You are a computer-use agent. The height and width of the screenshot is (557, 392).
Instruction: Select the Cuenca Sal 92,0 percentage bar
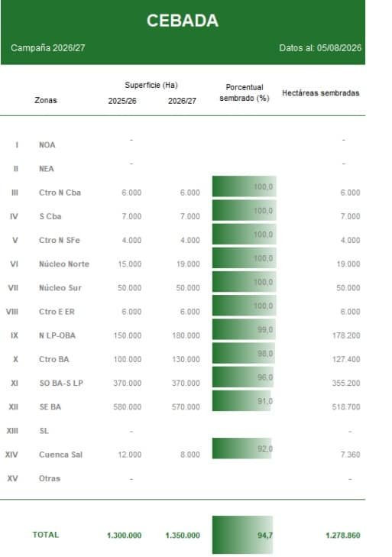[242, 449]
